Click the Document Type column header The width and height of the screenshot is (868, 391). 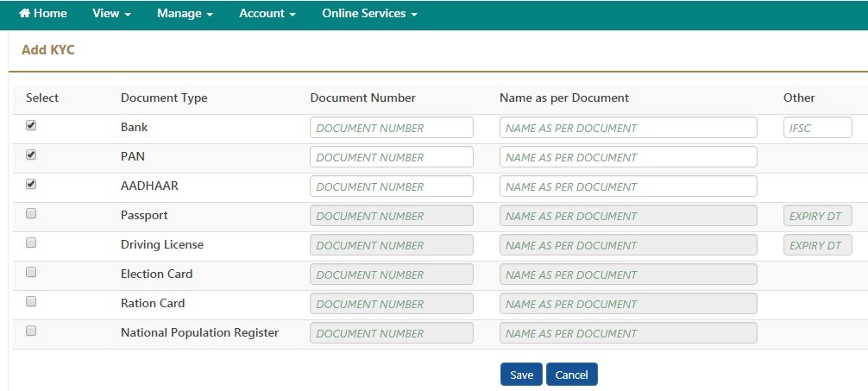coord(164,98)
